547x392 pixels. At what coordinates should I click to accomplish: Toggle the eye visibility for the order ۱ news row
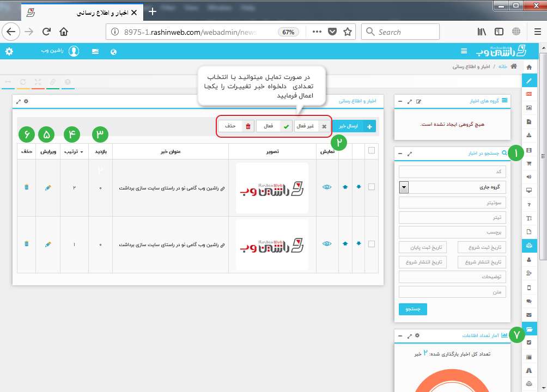(327, 243)
